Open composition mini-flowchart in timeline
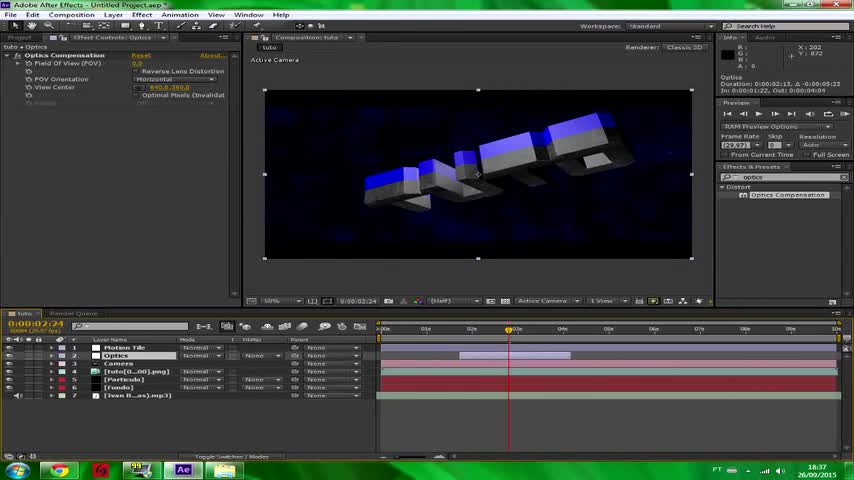The height and width of the screenshot is (480, 854). (x=204, y=326)
